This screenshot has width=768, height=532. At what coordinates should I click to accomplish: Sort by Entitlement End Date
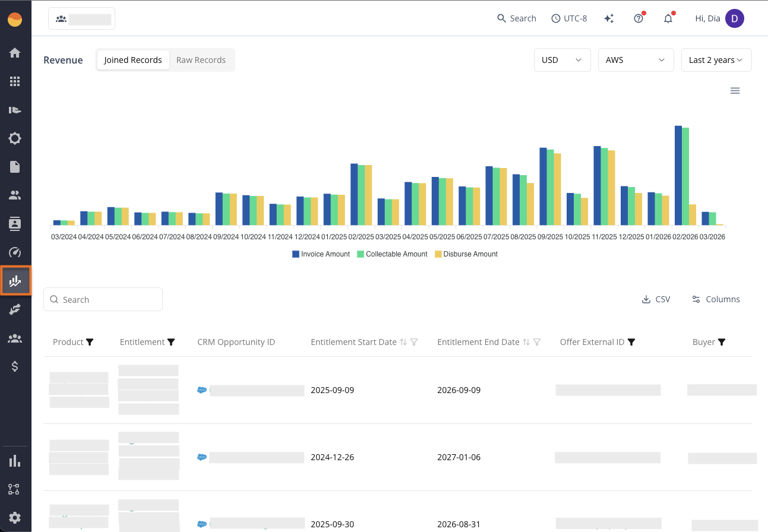tap(526, 342)
